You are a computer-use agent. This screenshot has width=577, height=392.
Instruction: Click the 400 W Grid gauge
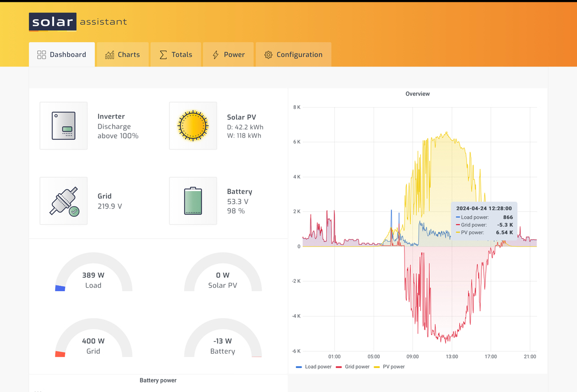(x=94, y=341)
